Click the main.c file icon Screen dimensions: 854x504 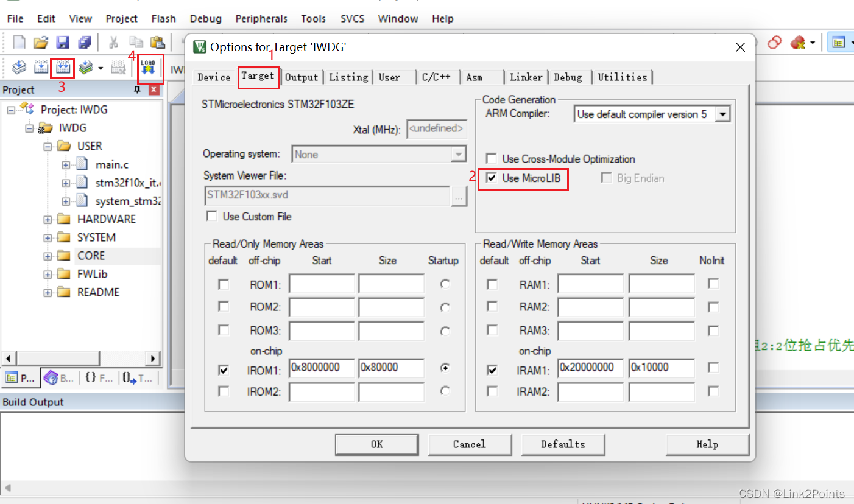point(83,164)
